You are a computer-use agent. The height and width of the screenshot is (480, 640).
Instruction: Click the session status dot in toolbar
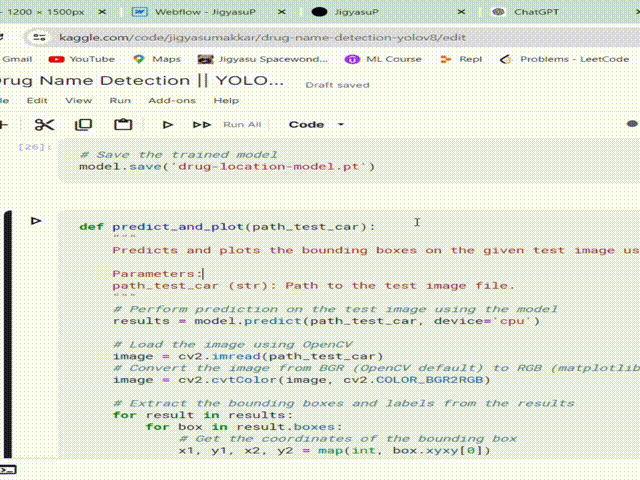632,124
